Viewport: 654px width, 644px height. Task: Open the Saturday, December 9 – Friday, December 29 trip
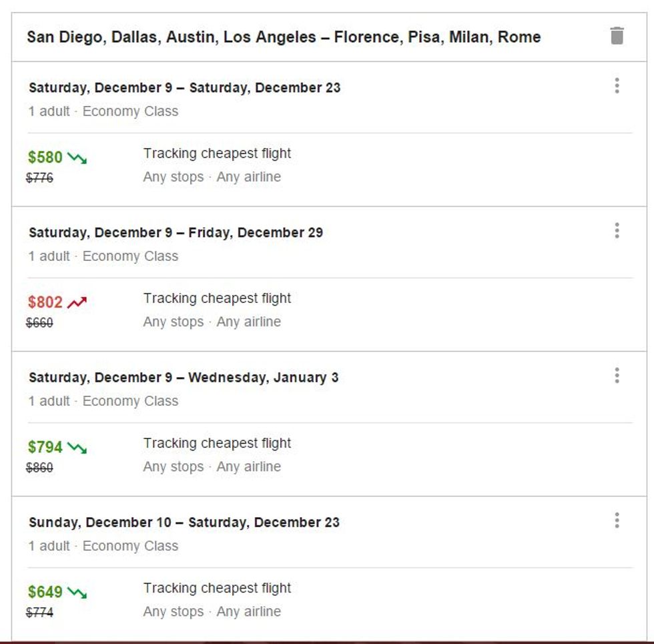click(x=176, y=232)
